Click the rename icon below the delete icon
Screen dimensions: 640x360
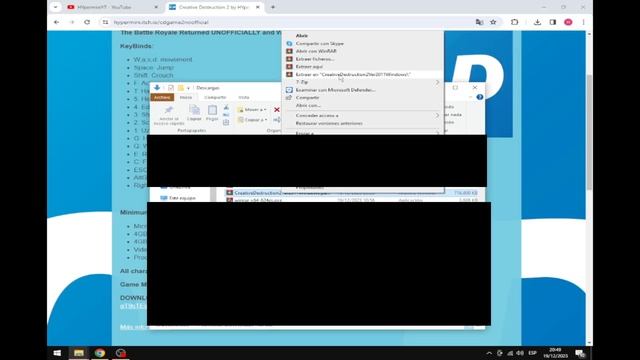coord(277,120)
